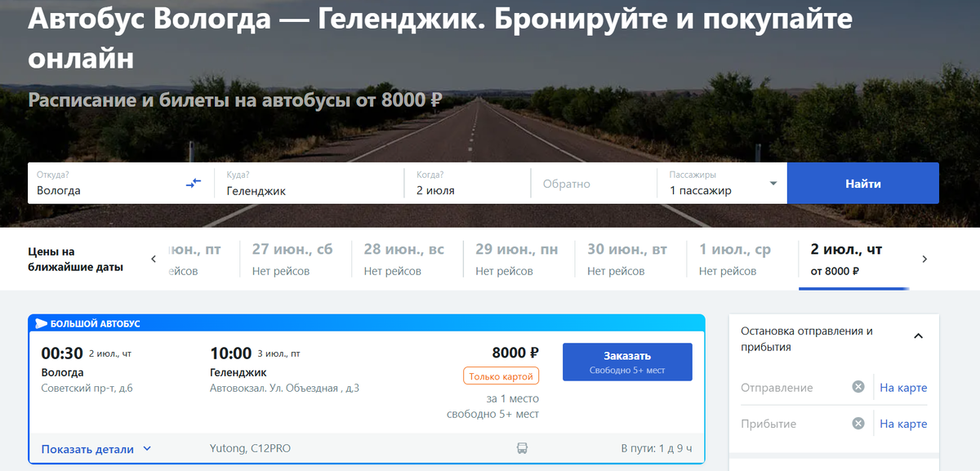Viewport: 980px width, 471px height.
Task: Clear the Отправление stop field
Action: [858, 387]
